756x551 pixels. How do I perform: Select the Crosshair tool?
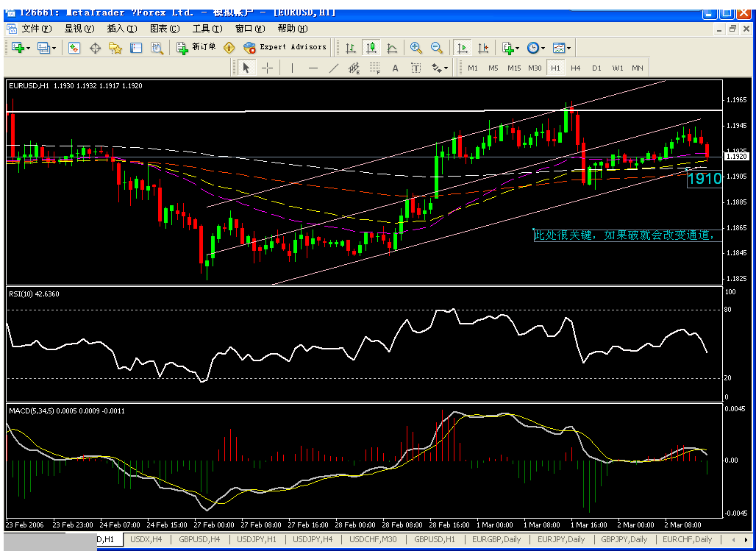[267, 68]
